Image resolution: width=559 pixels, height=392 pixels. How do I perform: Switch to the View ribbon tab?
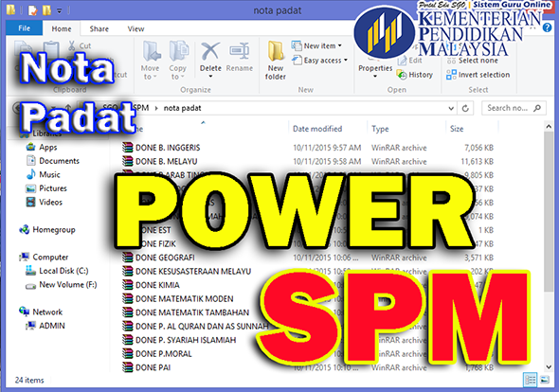point(135,28)
